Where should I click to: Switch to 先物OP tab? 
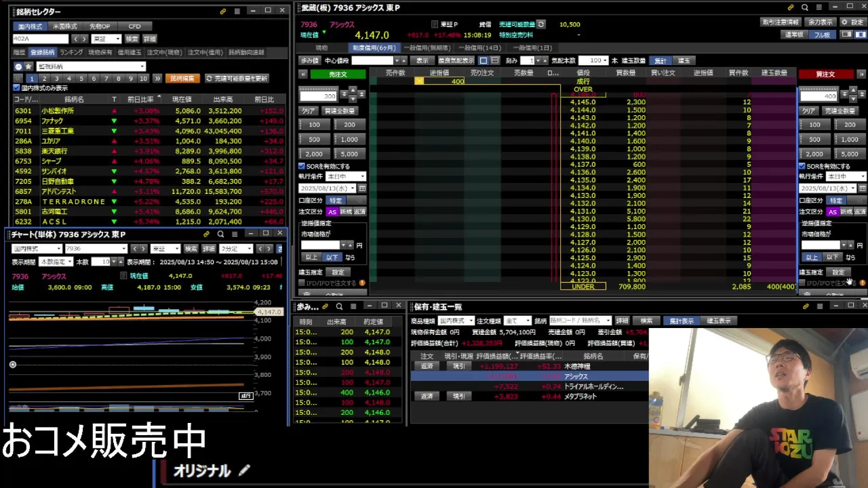click(100, 26)
